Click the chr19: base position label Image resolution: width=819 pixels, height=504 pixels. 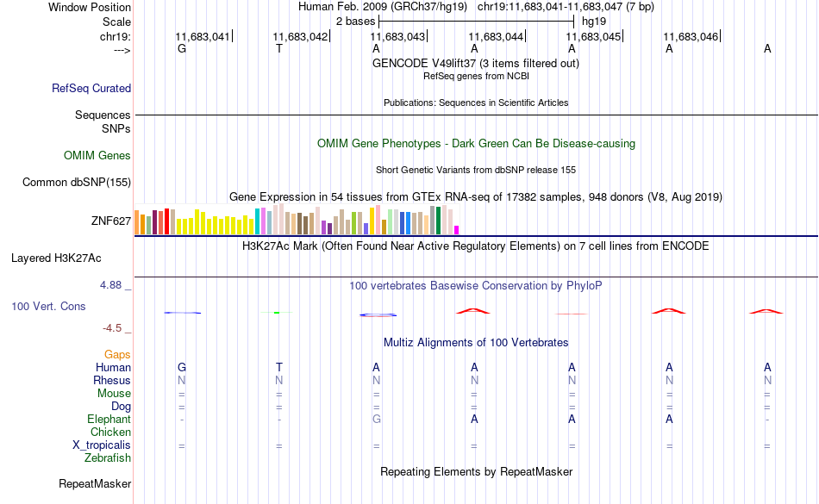[x=116, y=36]
